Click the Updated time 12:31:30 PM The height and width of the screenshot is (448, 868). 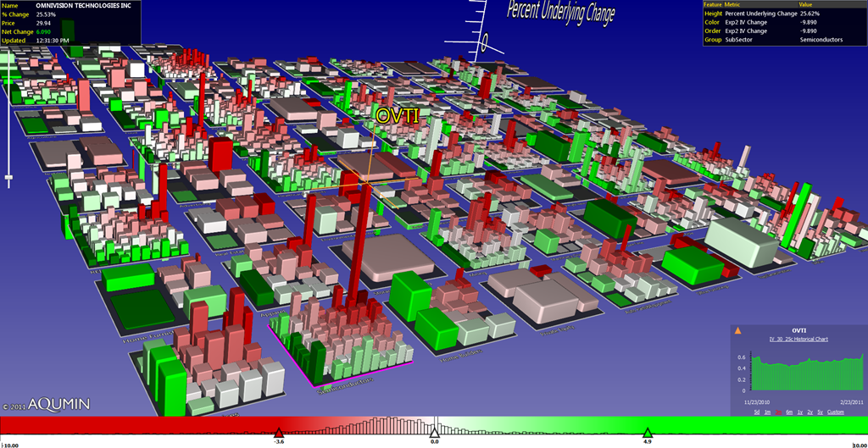point(53,41)
